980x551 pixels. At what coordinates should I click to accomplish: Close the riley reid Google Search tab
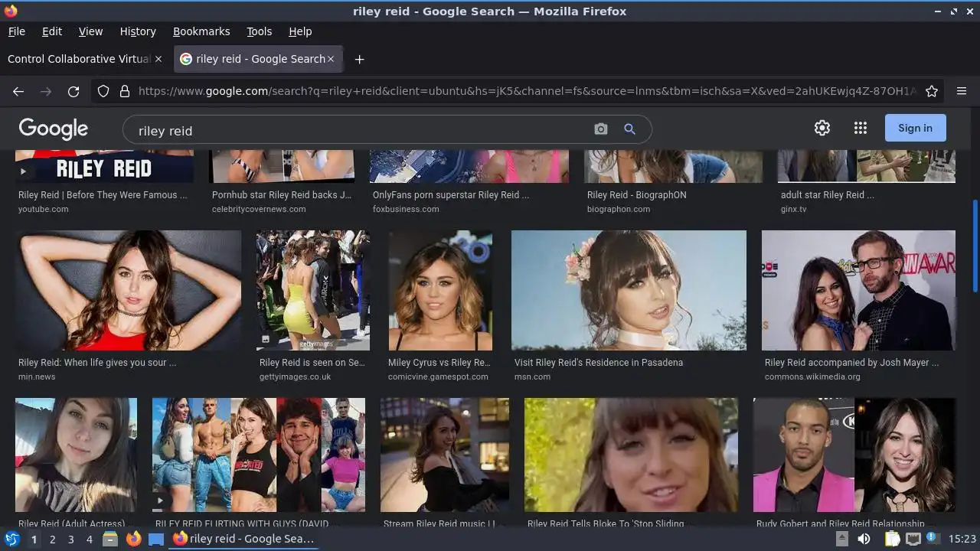point(331,59)
